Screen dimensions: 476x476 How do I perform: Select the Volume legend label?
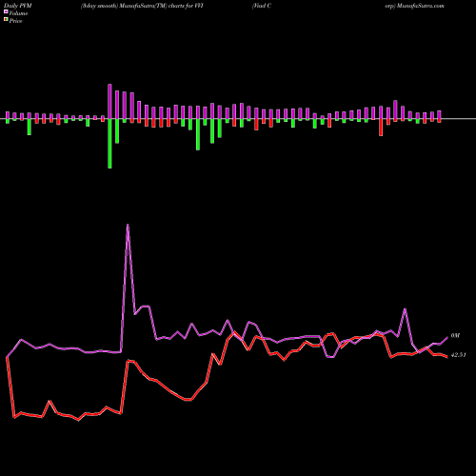pyautogui.click(x=18, y=13)
